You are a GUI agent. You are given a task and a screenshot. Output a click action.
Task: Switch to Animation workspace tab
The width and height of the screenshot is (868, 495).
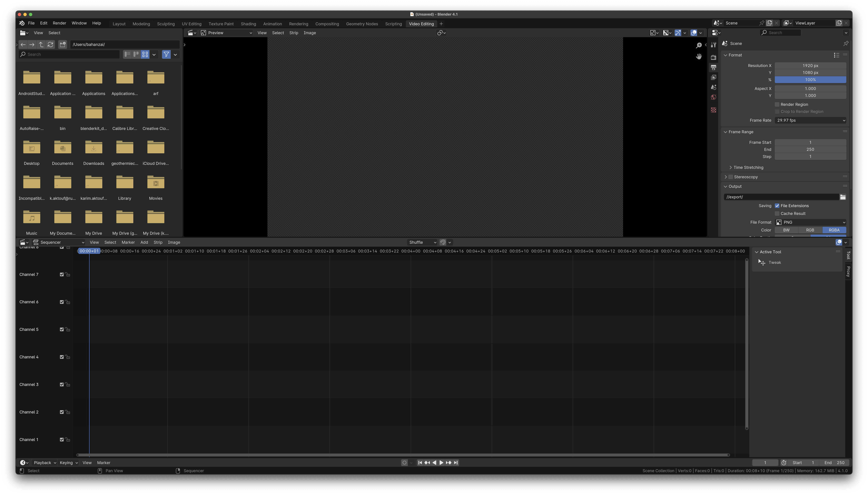(x=272, y=24)
